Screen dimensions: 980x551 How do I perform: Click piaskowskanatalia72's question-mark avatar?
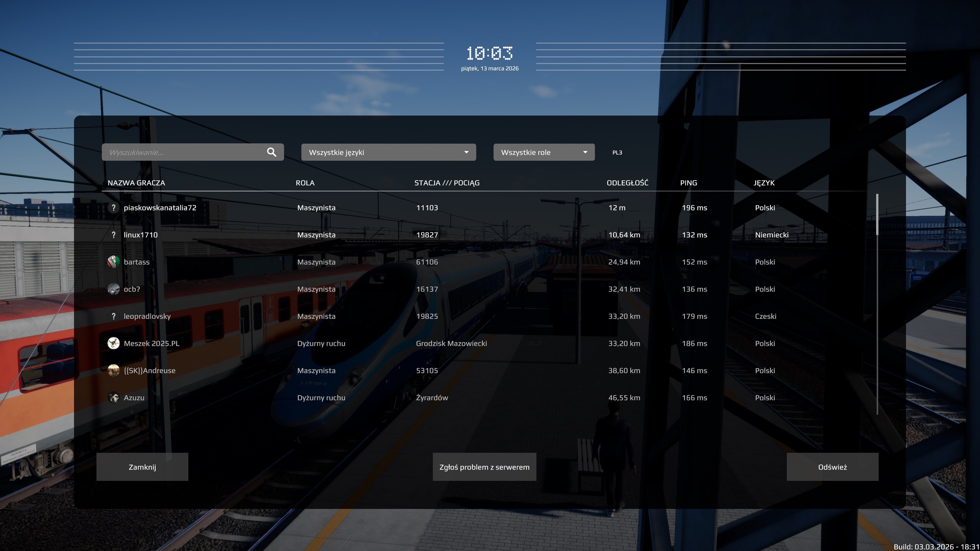click(x=113, y=208)
